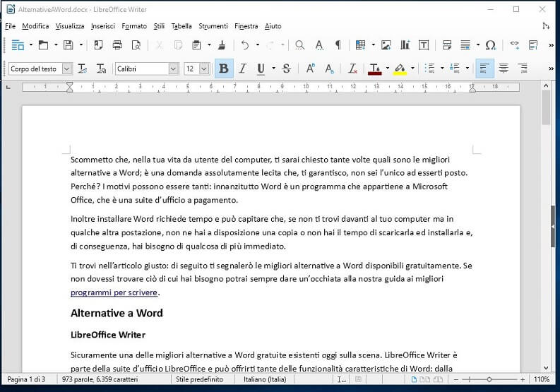
Task: Open the font size 12 dropdown
Action: pyautogui.click(x=204, y=69)
